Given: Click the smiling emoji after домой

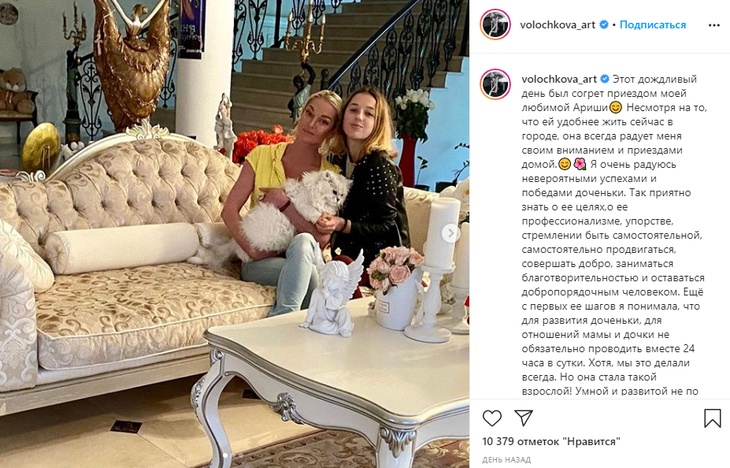Looking at the screenshot, I should pos(564,164).
